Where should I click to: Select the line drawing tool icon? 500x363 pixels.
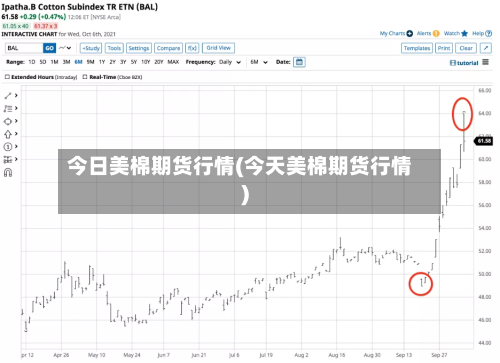pyautogui.click(x=8, y=96)
